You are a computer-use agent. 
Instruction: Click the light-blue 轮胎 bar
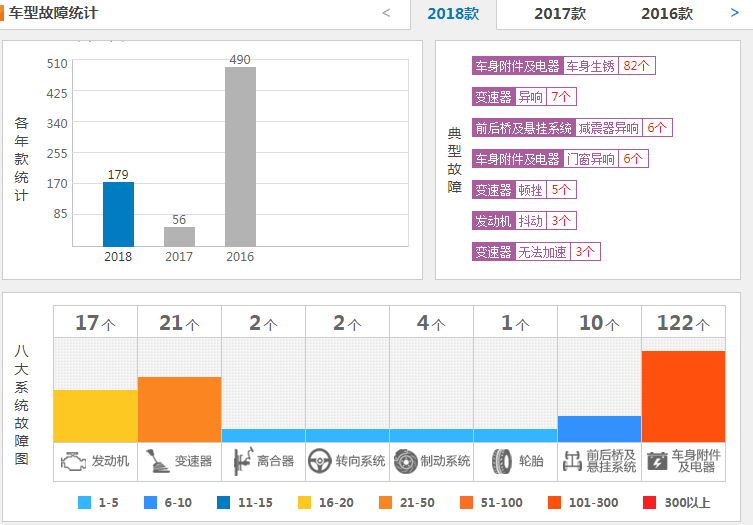click(x=515, y=436)
